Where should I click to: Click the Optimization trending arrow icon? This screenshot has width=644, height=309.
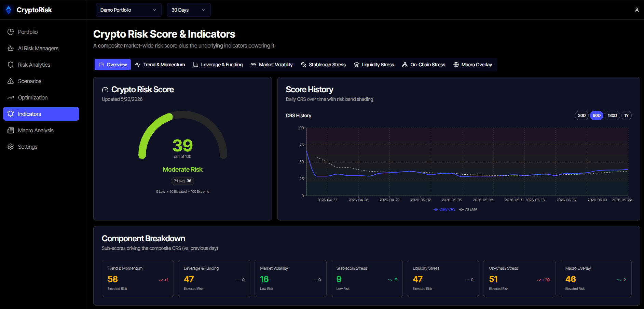(x=11, y=97)
